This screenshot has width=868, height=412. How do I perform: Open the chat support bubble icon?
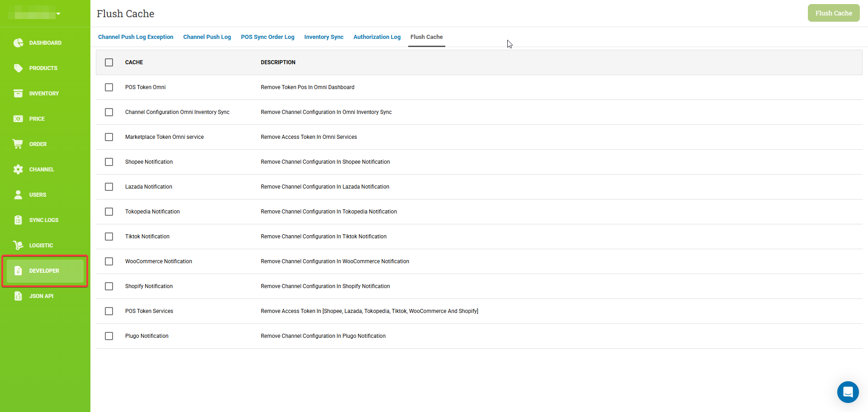click(848, 392)
